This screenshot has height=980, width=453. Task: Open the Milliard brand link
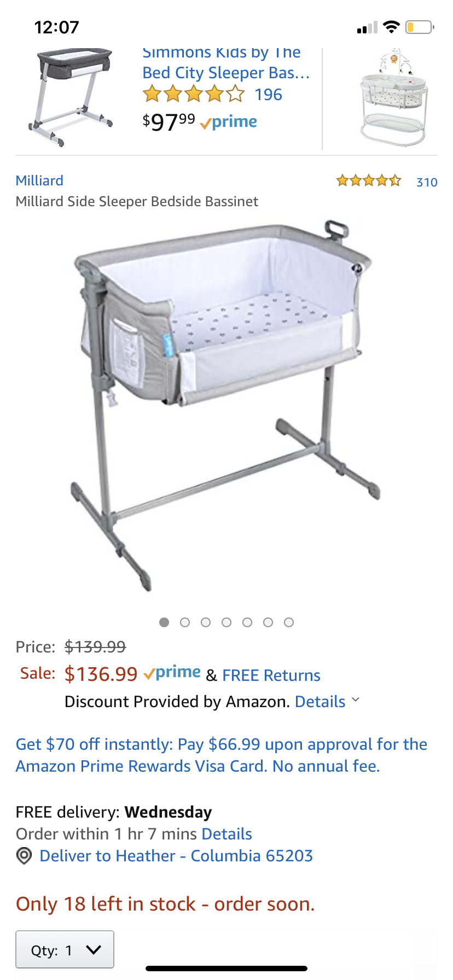click(x=39, y=180)
